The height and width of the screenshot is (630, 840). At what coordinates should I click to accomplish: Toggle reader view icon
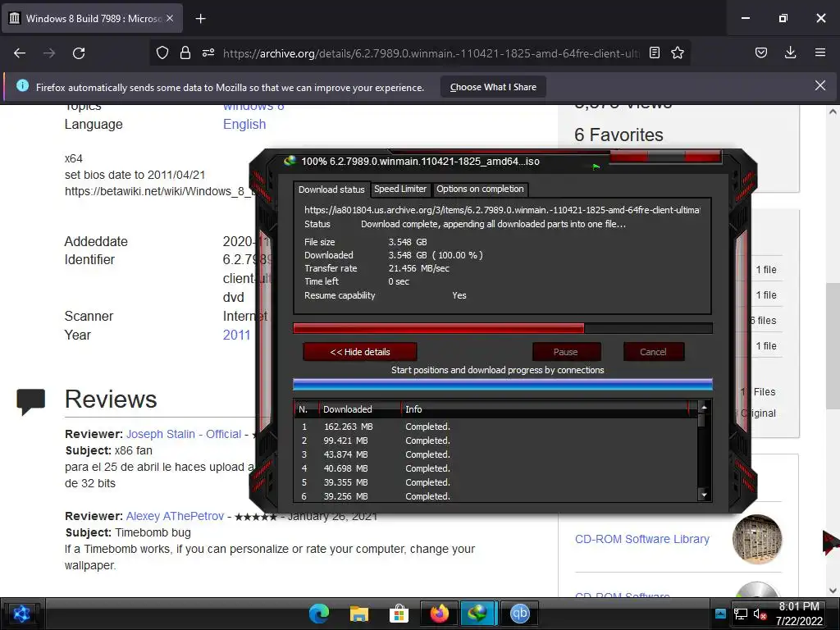coord(654,52)
